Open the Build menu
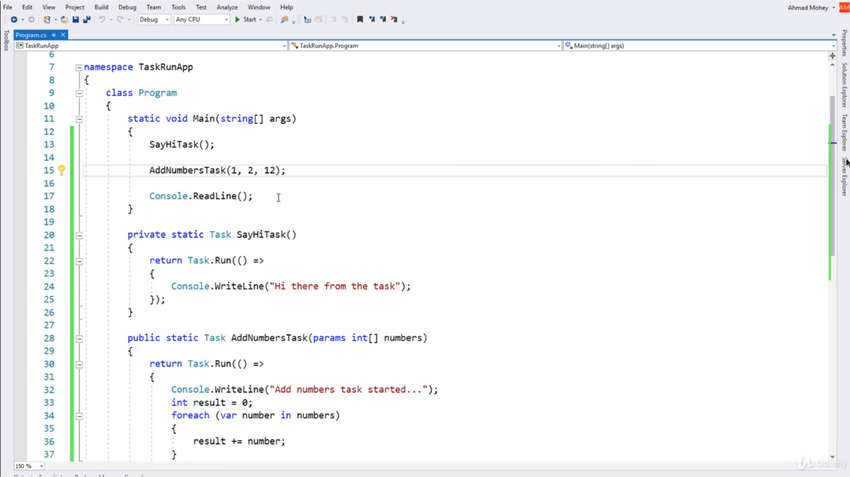The width and height of the screenshot is (850, 477). (101, 8)
